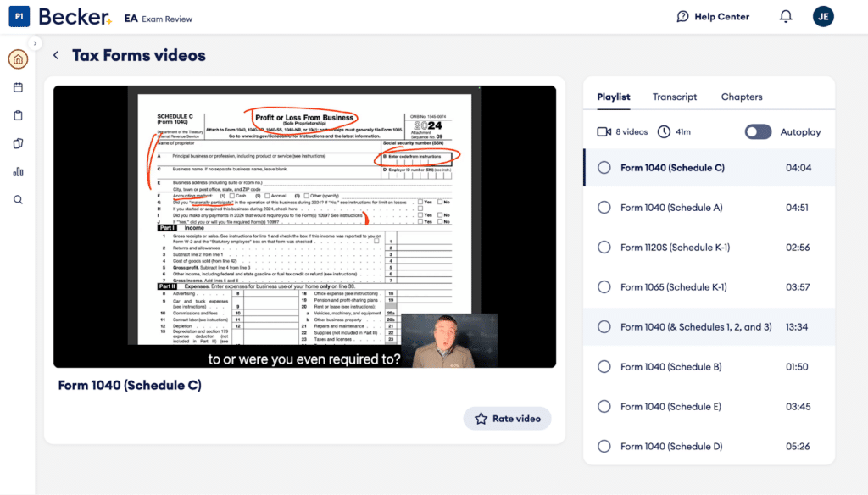Open Help Center
This screenshot has width=868, height=495.
[x=712, y=16]
